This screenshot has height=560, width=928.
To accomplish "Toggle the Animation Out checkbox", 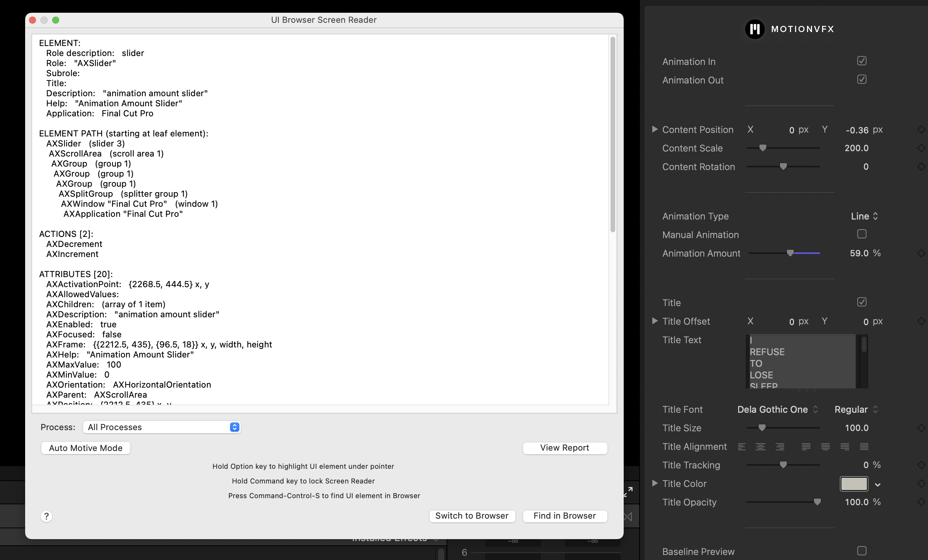I will [862, 79].
